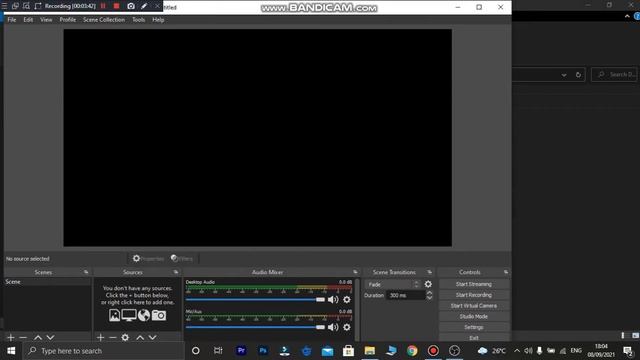
Task: Open Mic/Aux settings gear
Action: [x=347, y=327]
